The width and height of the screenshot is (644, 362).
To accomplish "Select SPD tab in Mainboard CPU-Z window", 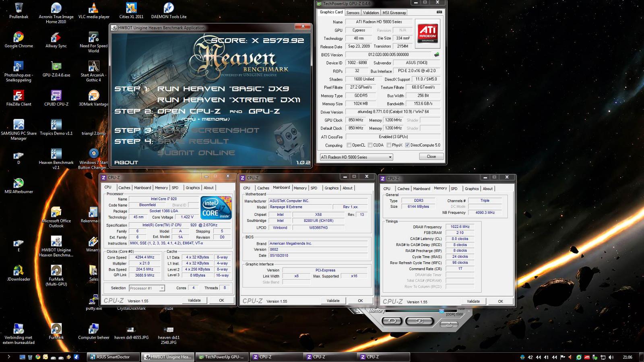I will coord(314,188).
